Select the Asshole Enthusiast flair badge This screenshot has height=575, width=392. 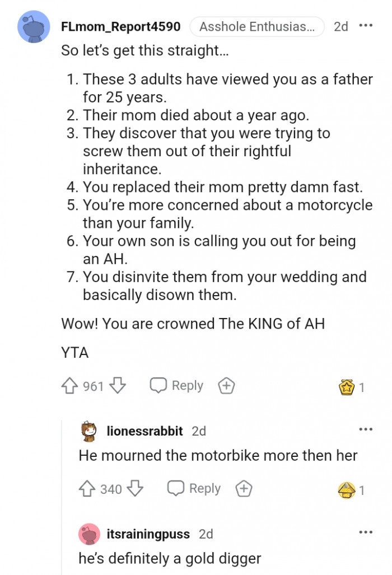point(257,26)
